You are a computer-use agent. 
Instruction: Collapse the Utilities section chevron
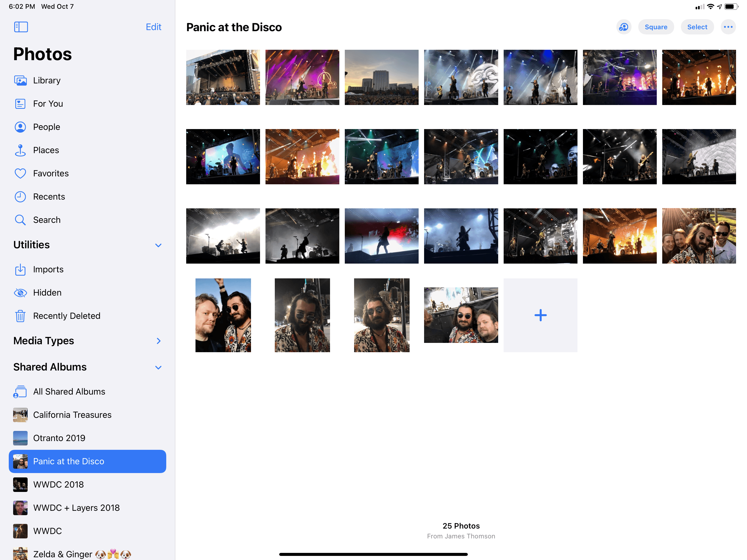158,245
